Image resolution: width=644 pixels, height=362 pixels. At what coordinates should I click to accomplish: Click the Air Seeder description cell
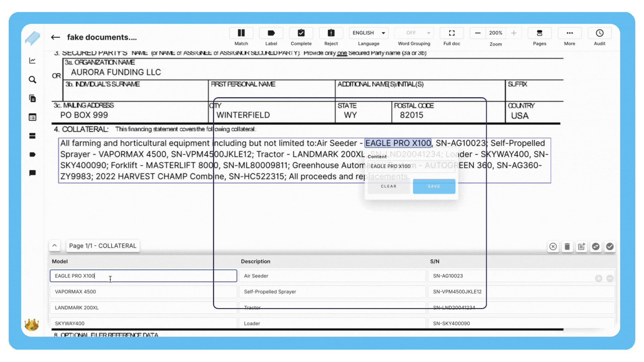coord(332,276)
